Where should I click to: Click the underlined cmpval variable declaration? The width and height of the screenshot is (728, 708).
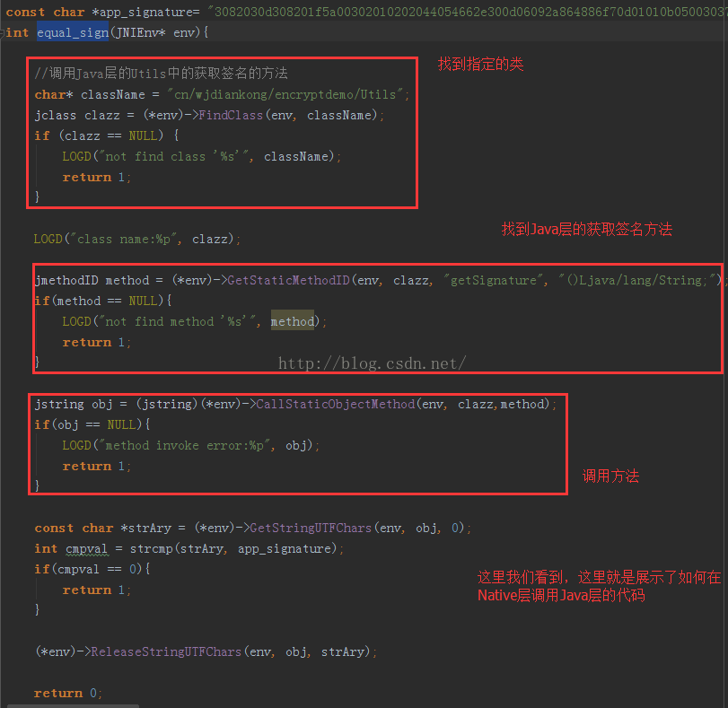click(86, 549)
